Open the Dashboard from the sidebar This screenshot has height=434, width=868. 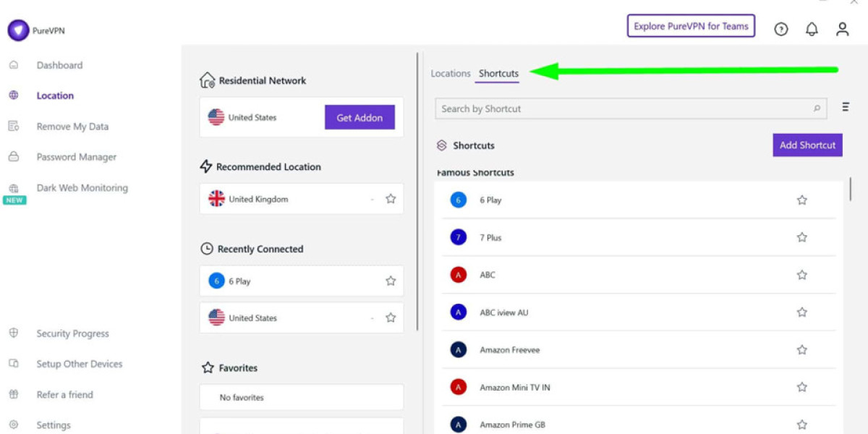coord(59,65)
